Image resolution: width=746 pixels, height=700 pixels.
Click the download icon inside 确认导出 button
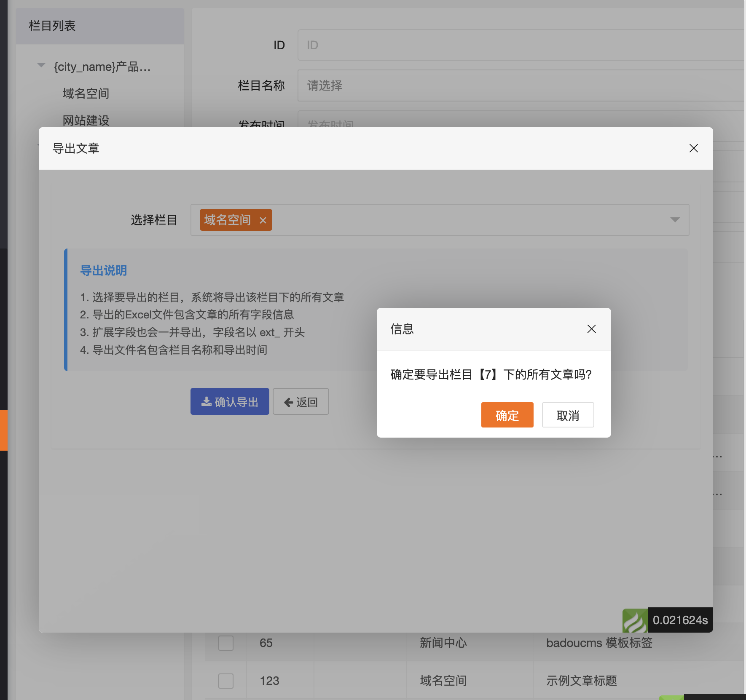pyautogui.click(x=207, y=401)
